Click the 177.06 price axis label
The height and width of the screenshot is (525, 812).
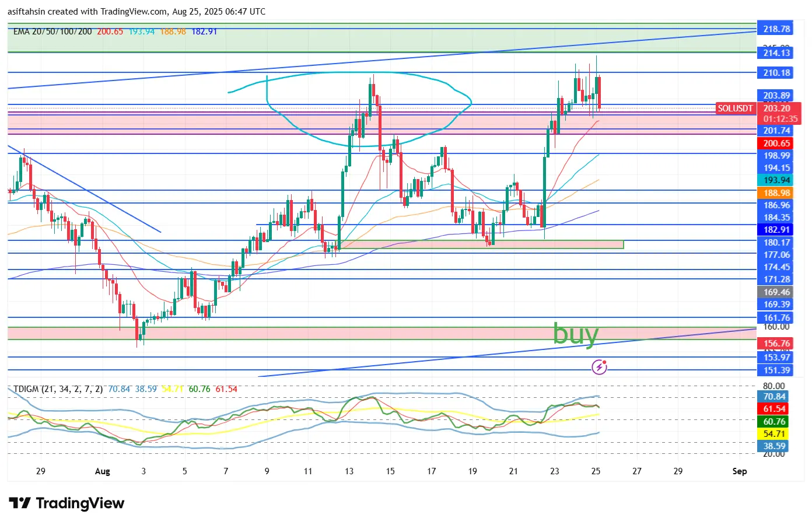pyautogui.click(x=776, y=255)
